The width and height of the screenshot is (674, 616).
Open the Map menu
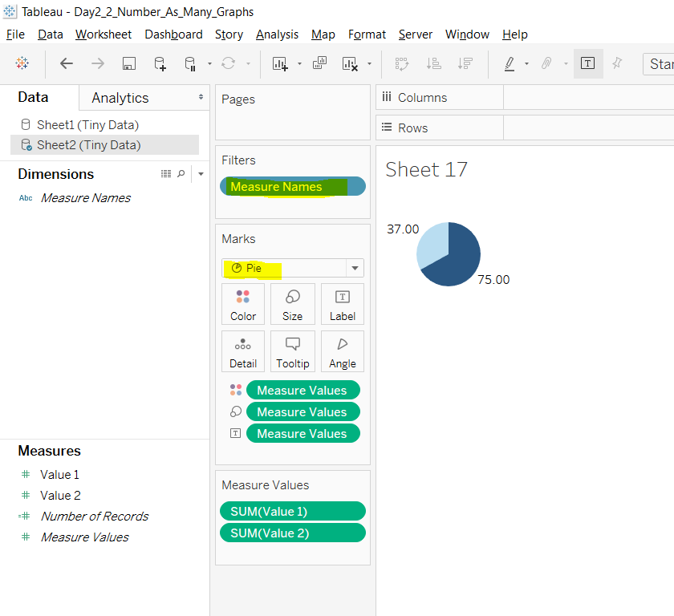(x=323, y=34)
